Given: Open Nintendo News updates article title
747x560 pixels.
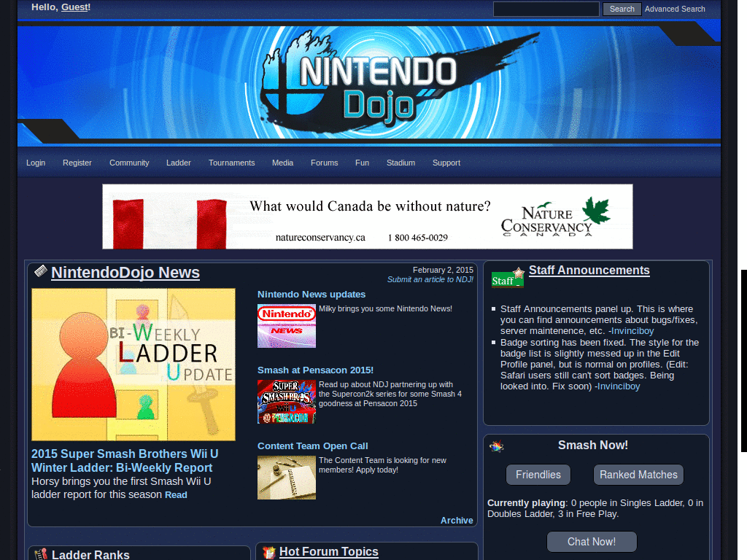Looking at the screenshot, I should (x=311, y=295).
